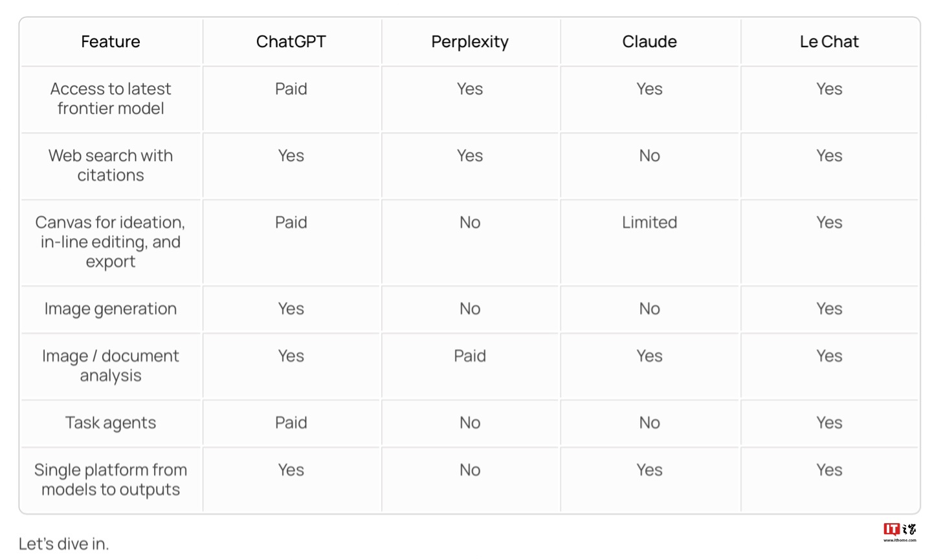Select the "Web search with citations" row label
The image size is (932, 560).
click(x=111, y=166)
